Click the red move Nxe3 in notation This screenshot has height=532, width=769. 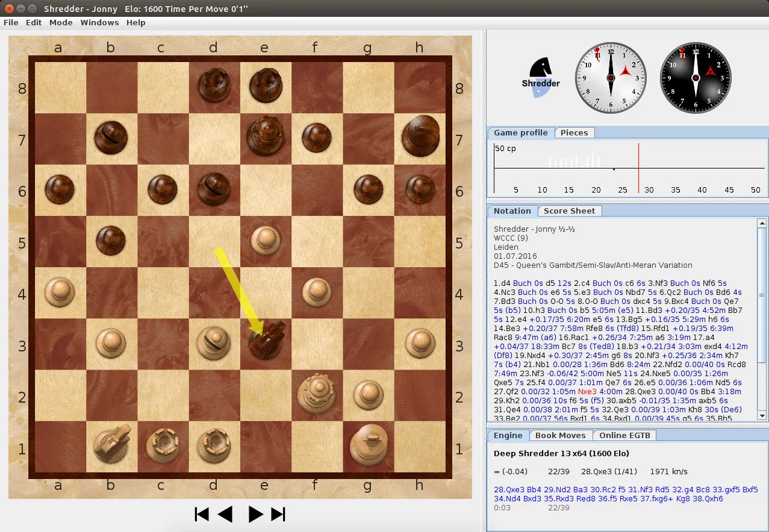(x=585, y=391)
